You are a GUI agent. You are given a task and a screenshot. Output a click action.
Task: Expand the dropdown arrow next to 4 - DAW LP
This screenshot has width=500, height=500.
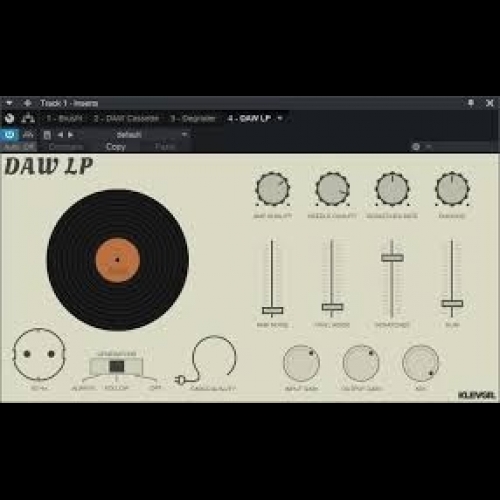coord(280,118)
